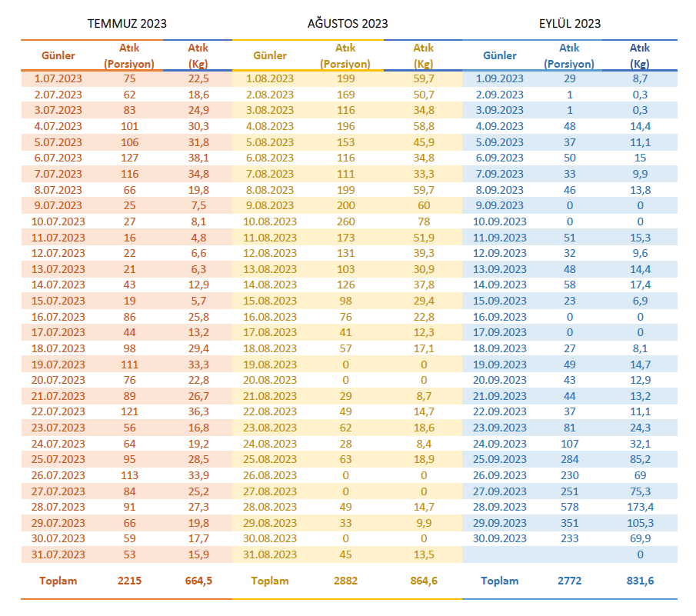This screenshot has width=696, height=616.
Task: Click the 578 portion value
Action: (569, 507)
